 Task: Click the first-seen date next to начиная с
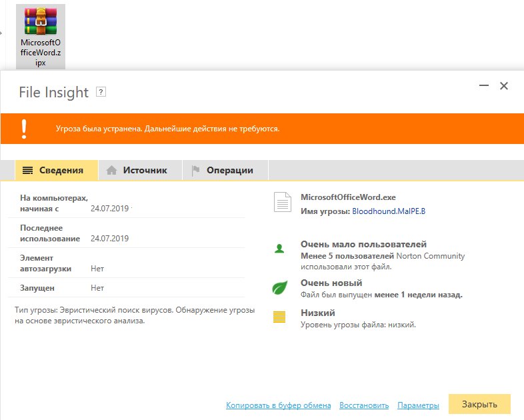109,209
